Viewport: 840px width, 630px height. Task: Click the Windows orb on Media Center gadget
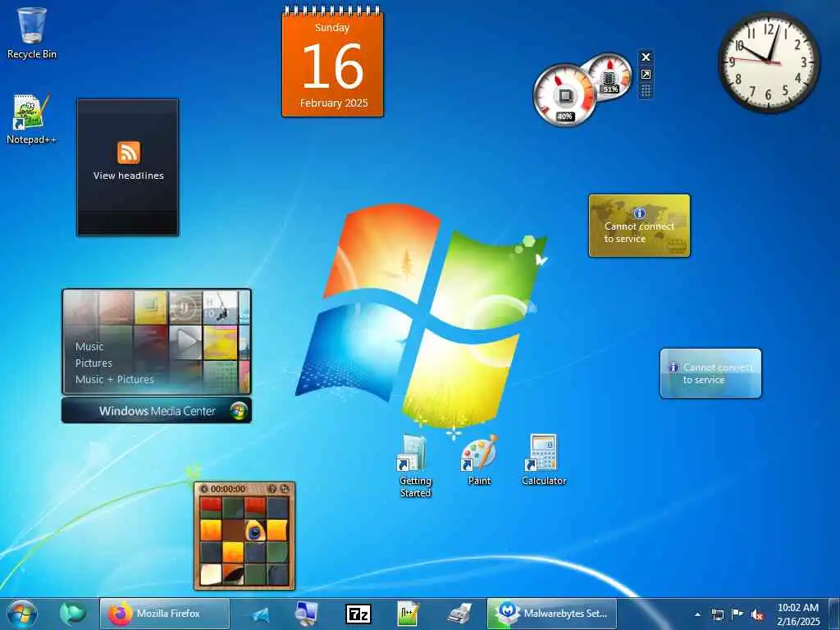tap(239, 411)
